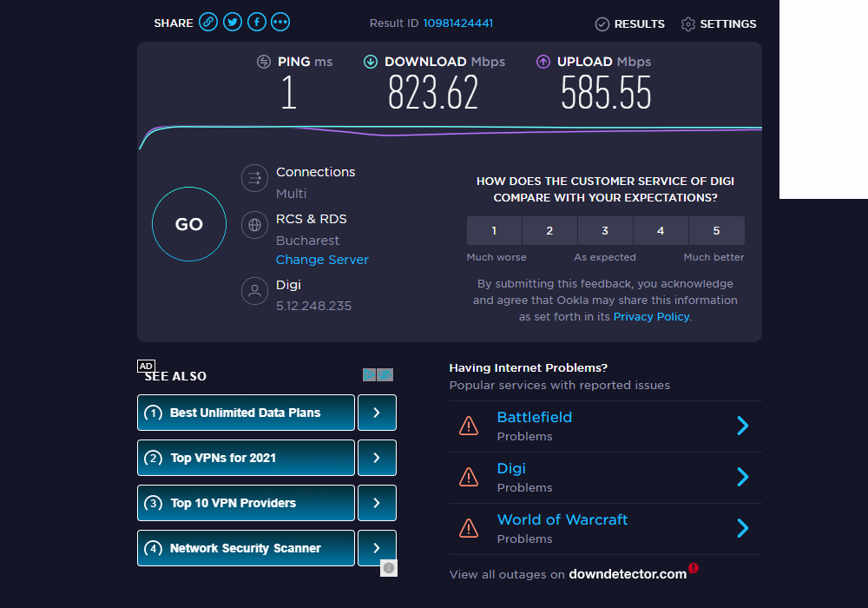This screenshot has height=608, width=868.
Task: Click the ad info icon
Action: coord(389,568)
